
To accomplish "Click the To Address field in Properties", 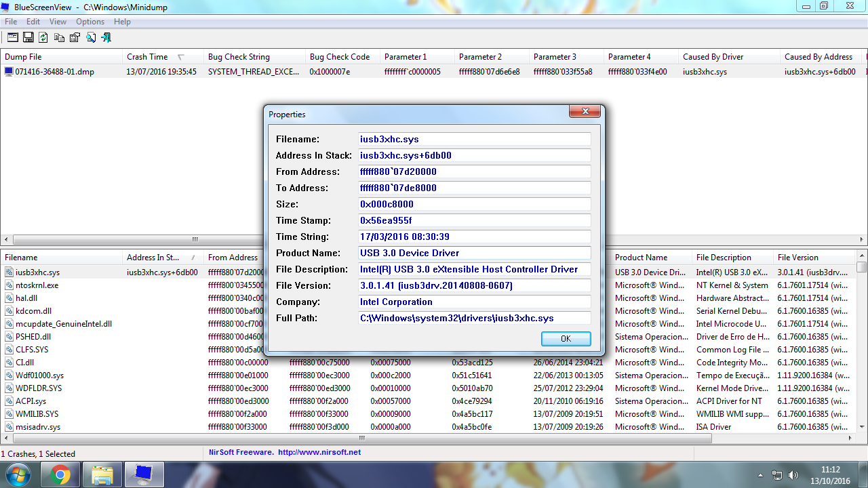I will coord(475,188).
